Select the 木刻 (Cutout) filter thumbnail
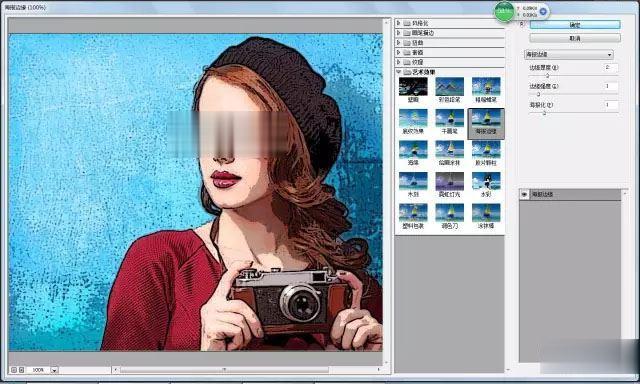 [x=413, y=184]
